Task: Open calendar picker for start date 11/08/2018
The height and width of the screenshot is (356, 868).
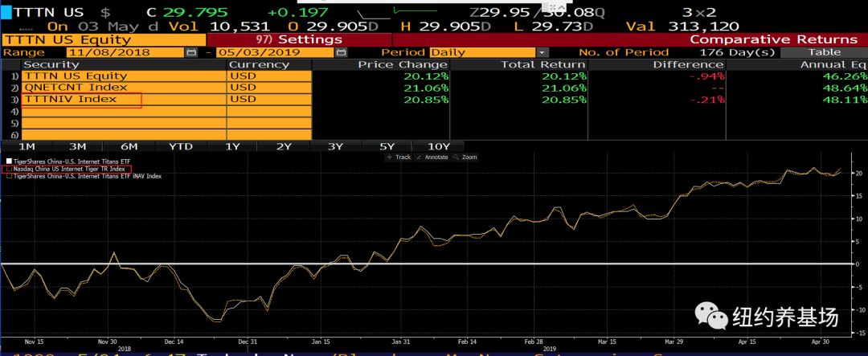Action: pyautogui.click(x=191, y=52)
